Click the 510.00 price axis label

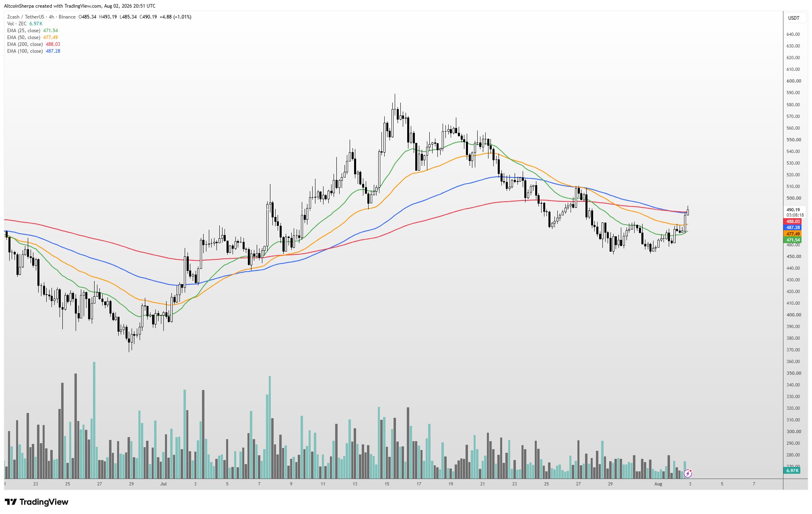pos(793,186)
